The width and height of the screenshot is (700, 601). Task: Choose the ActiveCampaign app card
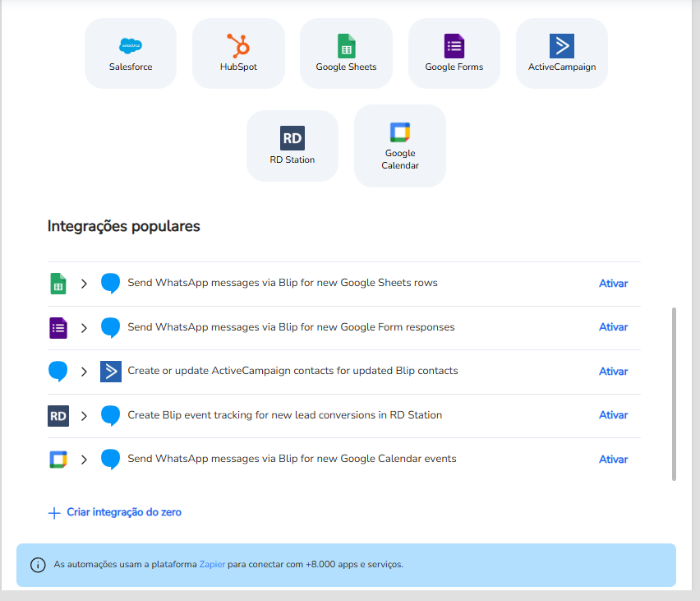click(562, 53)
